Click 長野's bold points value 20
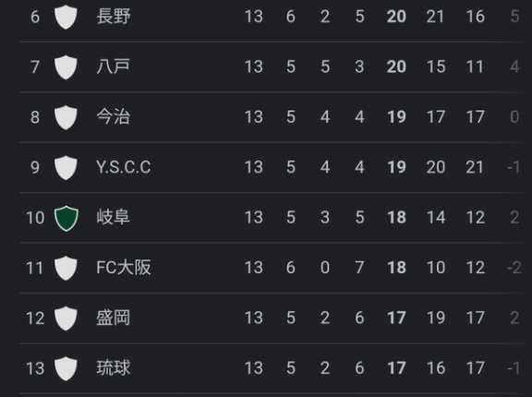Viewport: 532px width, 397px height. tap(396, 17)
